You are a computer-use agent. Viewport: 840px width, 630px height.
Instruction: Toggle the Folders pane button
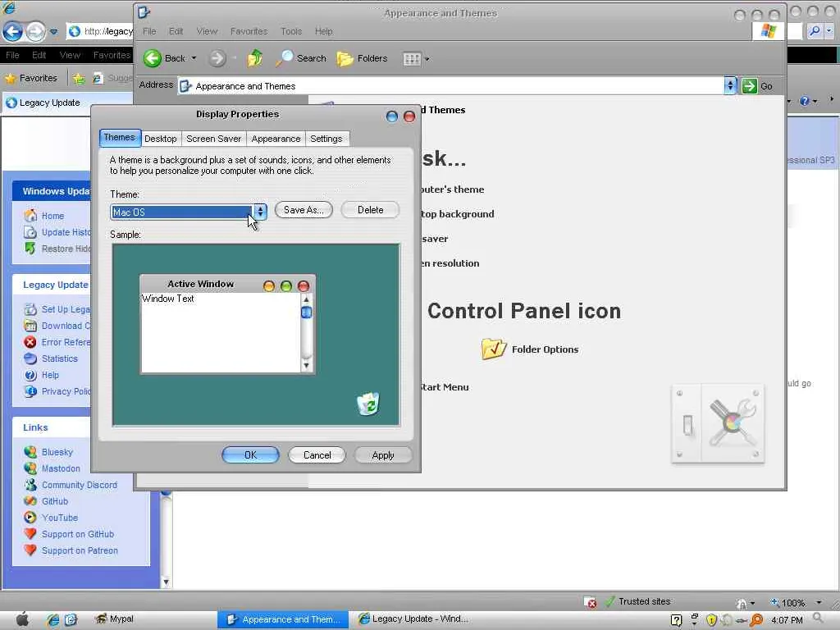362,58
